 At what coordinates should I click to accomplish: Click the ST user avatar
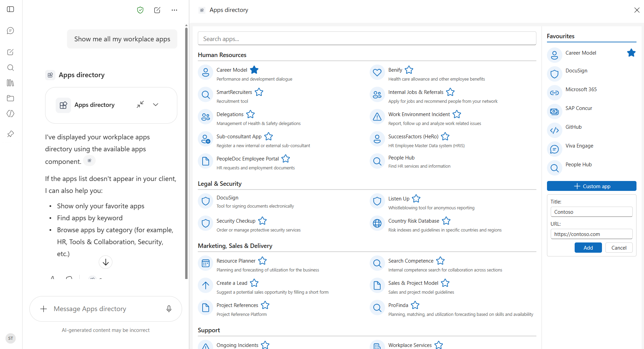pyautogui.click(x=11, y=338)
